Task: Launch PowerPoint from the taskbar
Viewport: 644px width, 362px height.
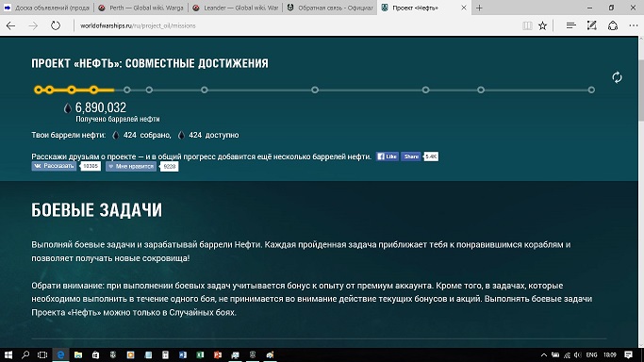Action: point(218,355)
